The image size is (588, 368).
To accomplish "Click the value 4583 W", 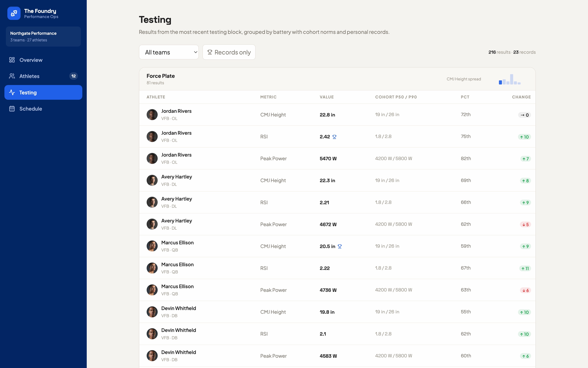I will tap(328, 356).
